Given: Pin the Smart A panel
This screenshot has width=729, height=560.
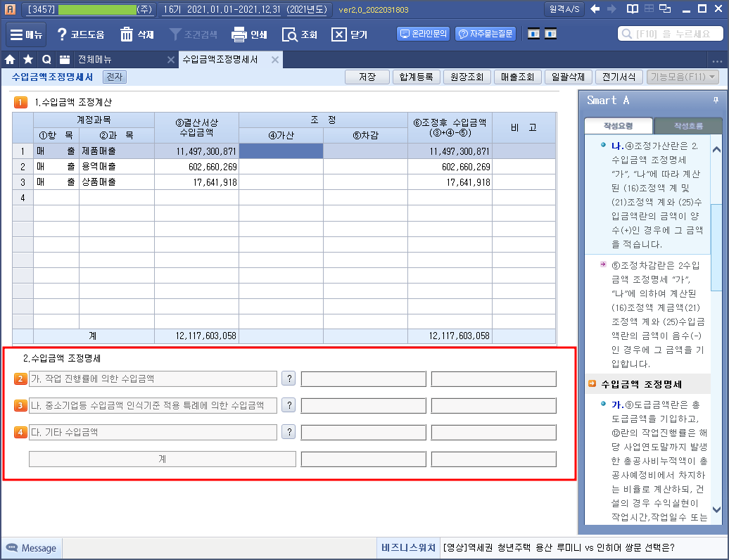Looking at the screenshot, I should [716, 100].
